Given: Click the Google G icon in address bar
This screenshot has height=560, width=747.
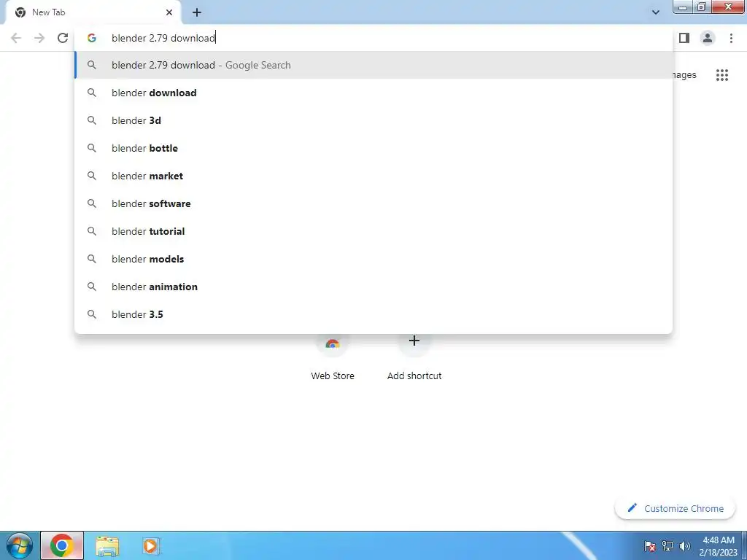Looking at the screenshot, I should [x=92, y=38].
